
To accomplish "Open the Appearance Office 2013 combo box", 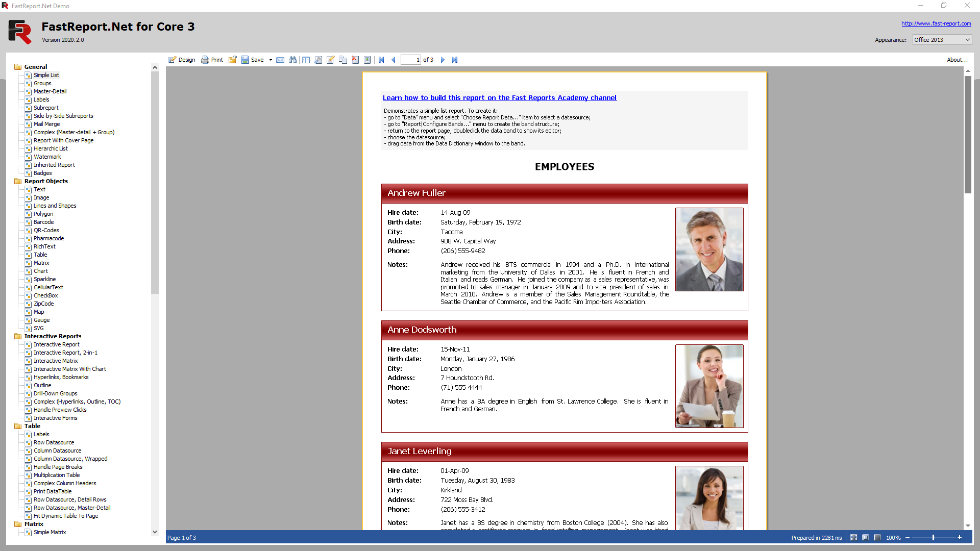I will point(942,40).
